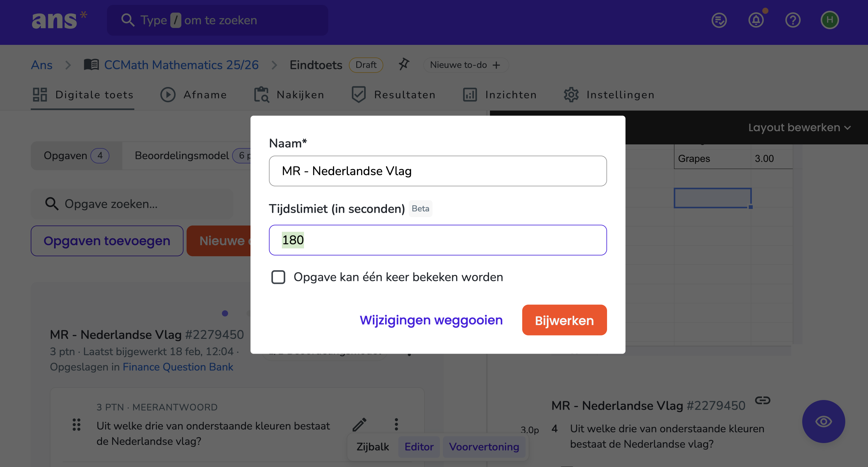Image resolution: width=868 pixels, height=467 pixels.
Task: Click the selected empty spreadsheet cell
Action: click(x=712, y=198)
